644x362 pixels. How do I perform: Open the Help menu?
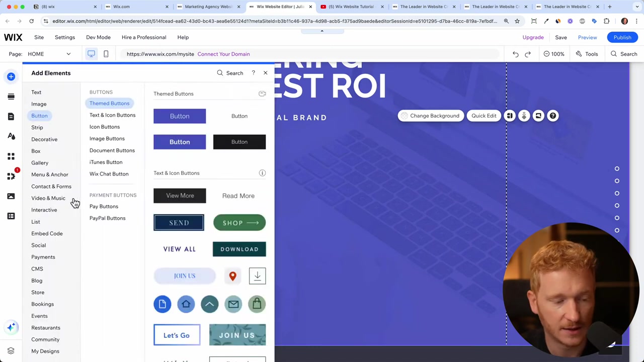(x=183, y=37)
